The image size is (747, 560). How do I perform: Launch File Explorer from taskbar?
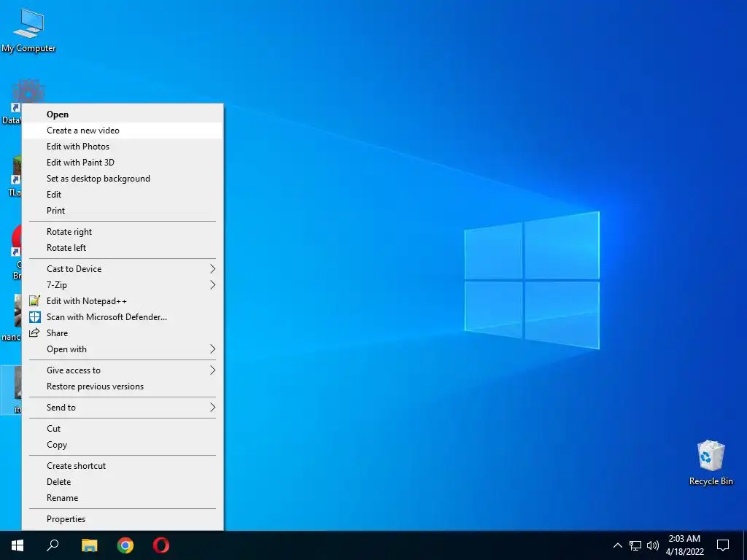89,545
